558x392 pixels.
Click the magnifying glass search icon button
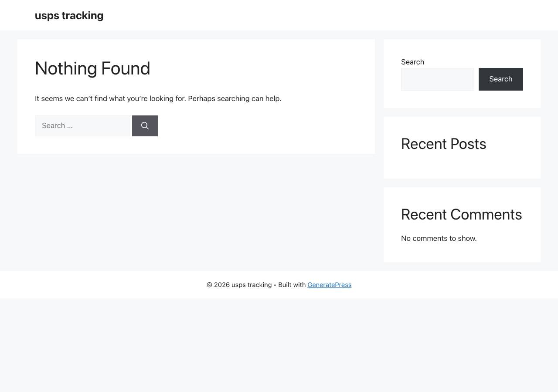pos(145,126)
